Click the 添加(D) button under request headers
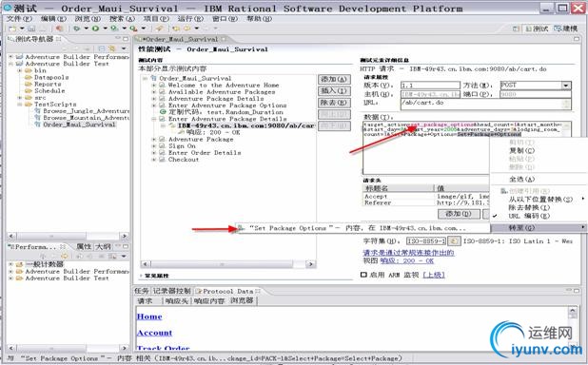The height and width of the screenshot is (365, 588). click(459, 214)
